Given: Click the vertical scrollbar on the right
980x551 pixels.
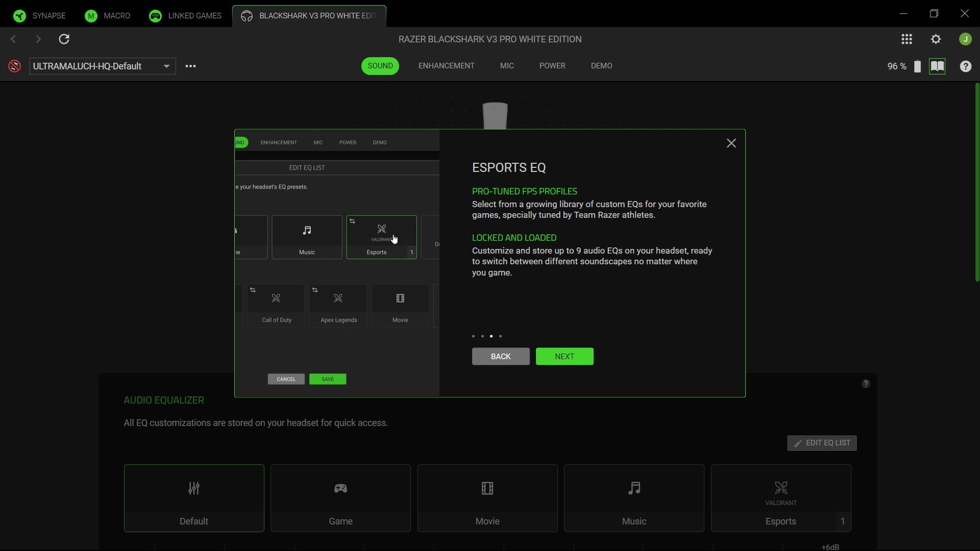Looking at the screenshot, I should click(x=977, y=182).
